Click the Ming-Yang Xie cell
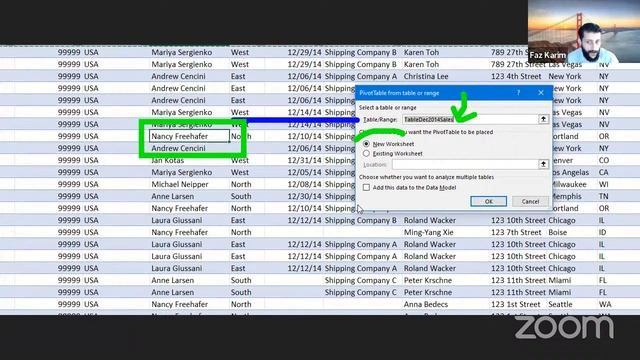Viewport: 640px width, 360px height. [x=429, y=232]
